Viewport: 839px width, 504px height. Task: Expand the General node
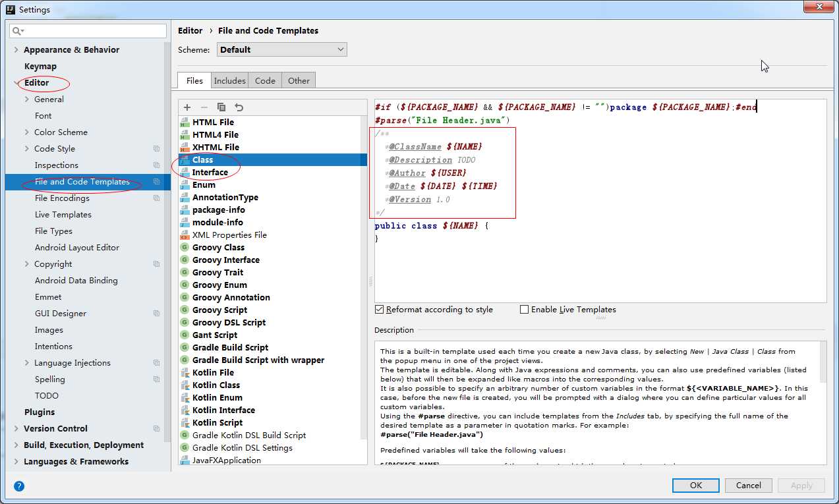pyautogui.click(x=27, y=99)
